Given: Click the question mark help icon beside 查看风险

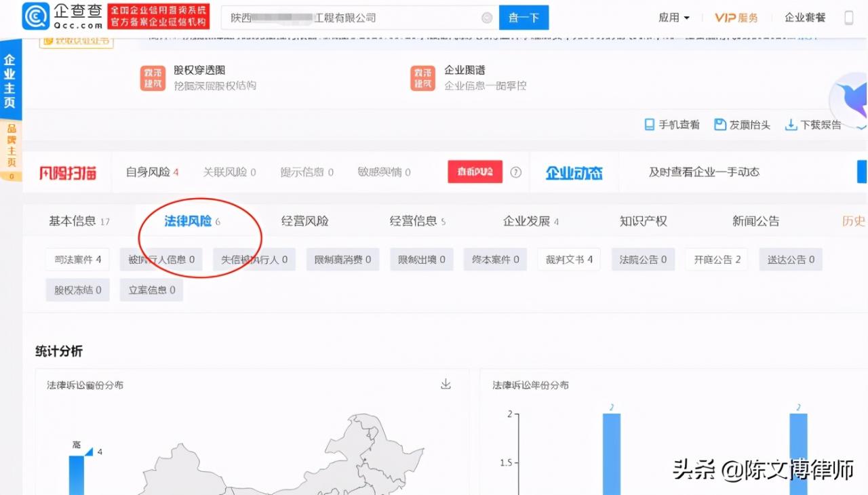Looking at the screenshot, I should (515, 172).
